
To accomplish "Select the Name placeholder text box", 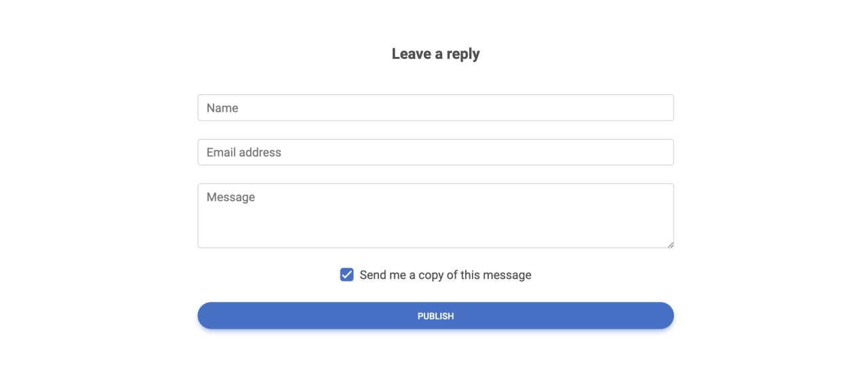I will [435, 108].
